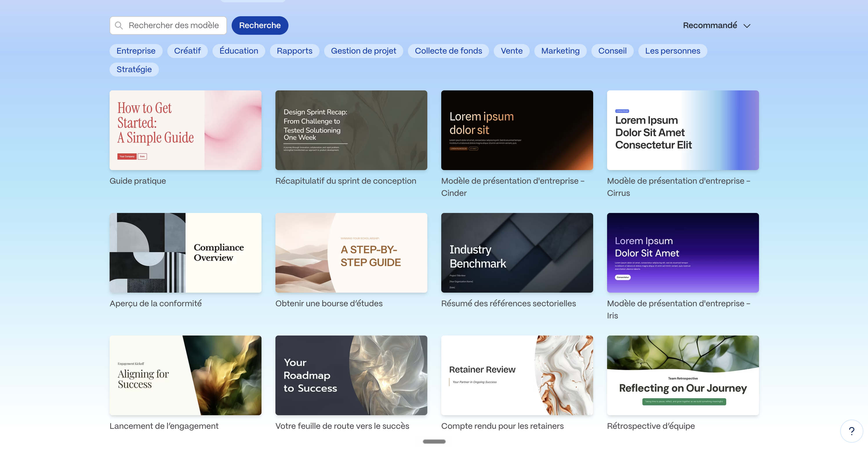Open the Compliance Overview template thumbnail
This screenshot has height=452, width=868.
click(x=185, y=253)
